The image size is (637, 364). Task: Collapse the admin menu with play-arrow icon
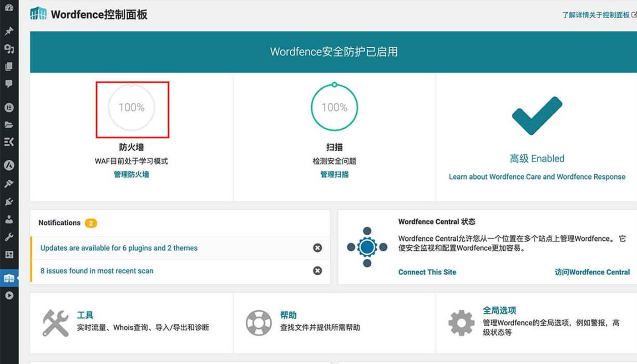tap(9, 295)
